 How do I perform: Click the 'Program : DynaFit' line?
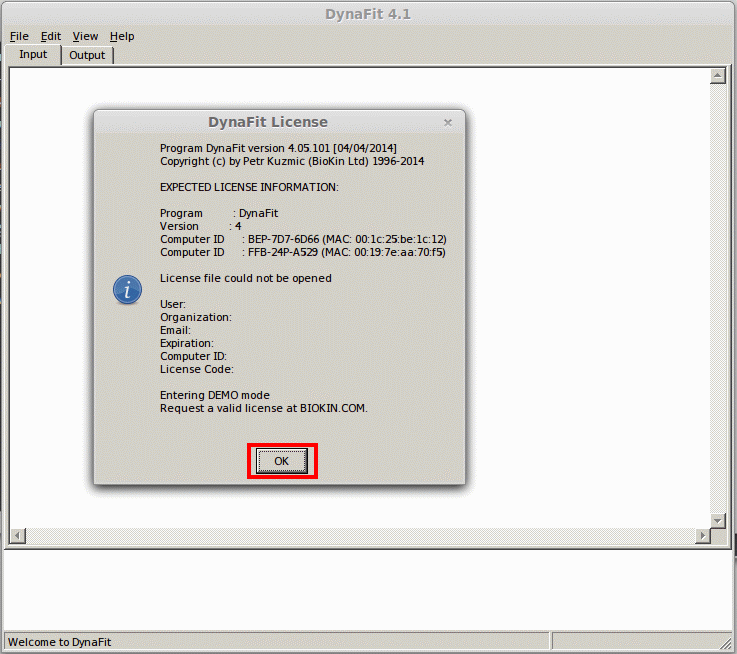point(219,213)
